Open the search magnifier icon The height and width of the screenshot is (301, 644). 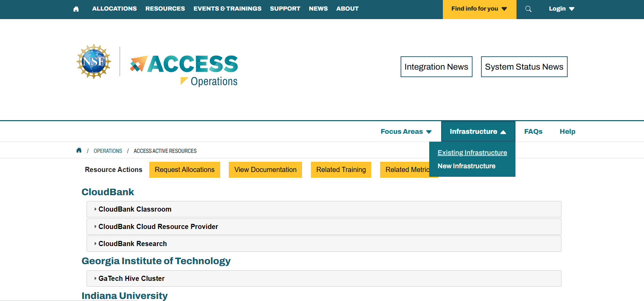coord(528,9)
